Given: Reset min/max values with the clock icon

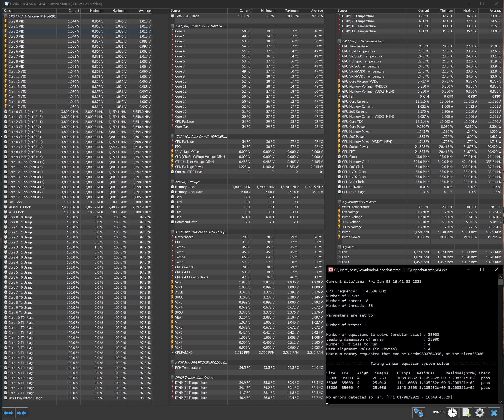Looking at the screenshot, I should pos(452,413).
